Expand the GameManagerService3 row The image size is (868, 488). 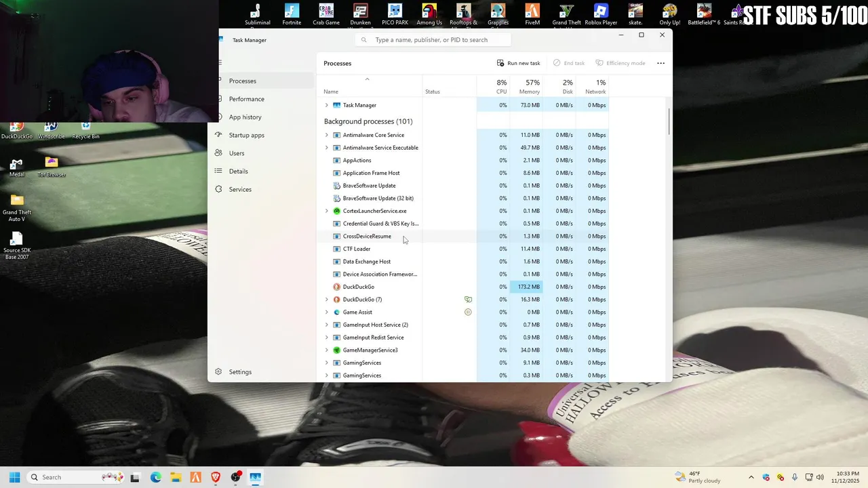(326, 350)
